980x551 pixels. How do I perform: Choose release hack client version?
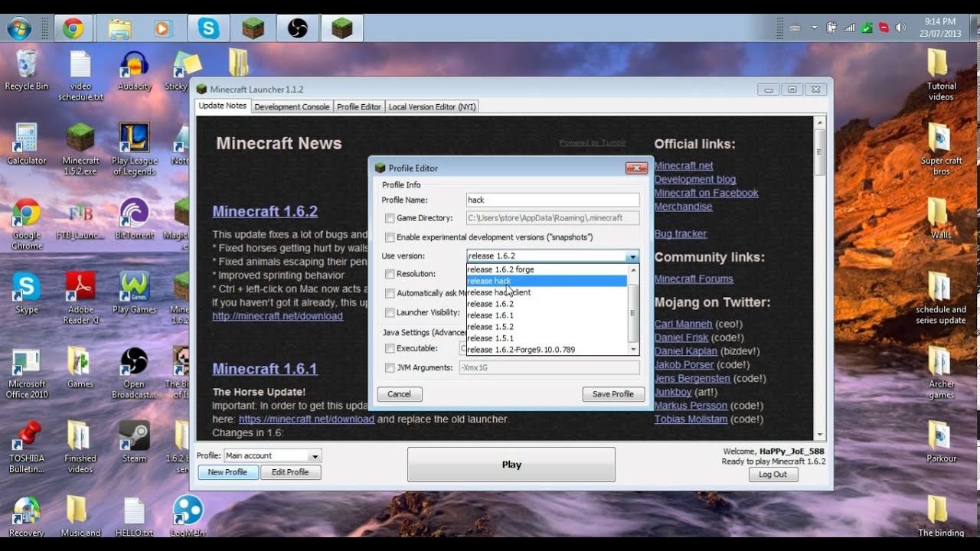click(x=547, y=292)
